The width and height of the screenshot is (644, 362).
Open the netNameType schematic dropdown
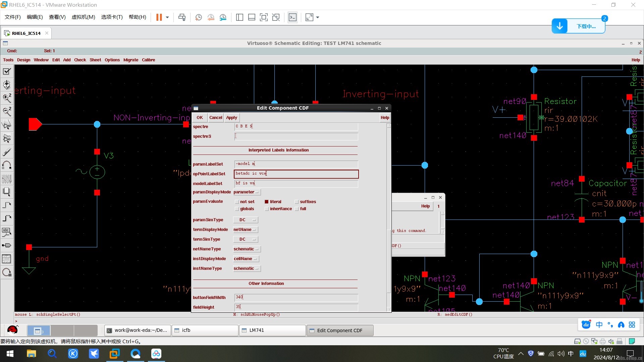247,249
